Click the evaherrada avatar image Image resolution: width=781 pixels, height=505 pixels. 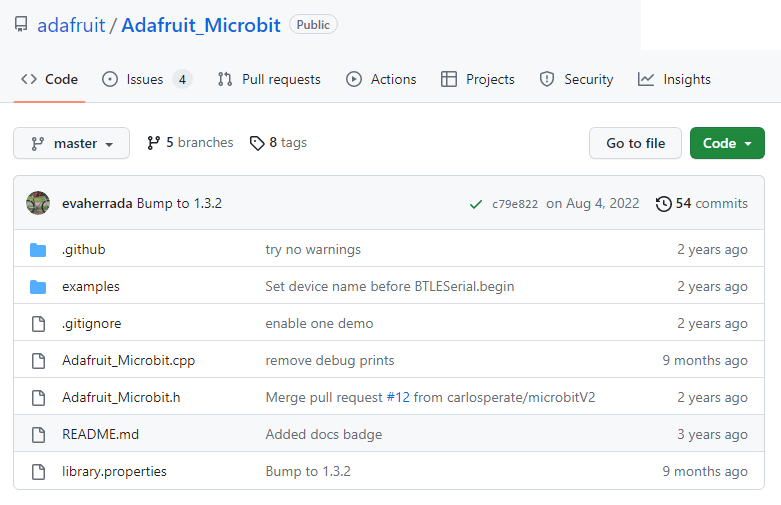(38, 203)
